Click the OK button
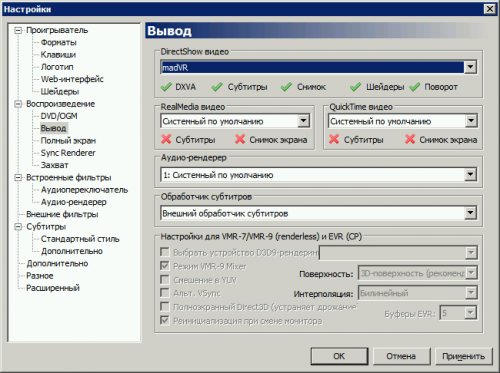 [339, 356]
